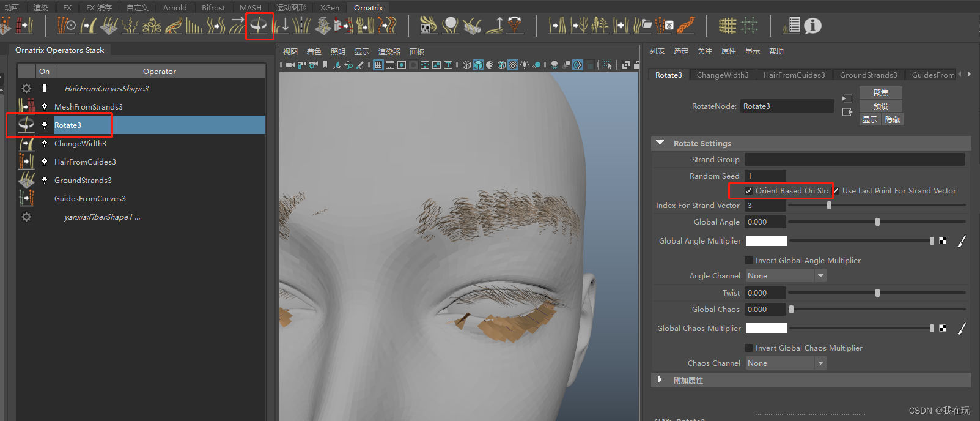Select camera icon in viewport toolbar
Viewport: 980px width, 421px height.
pos(290,65)
